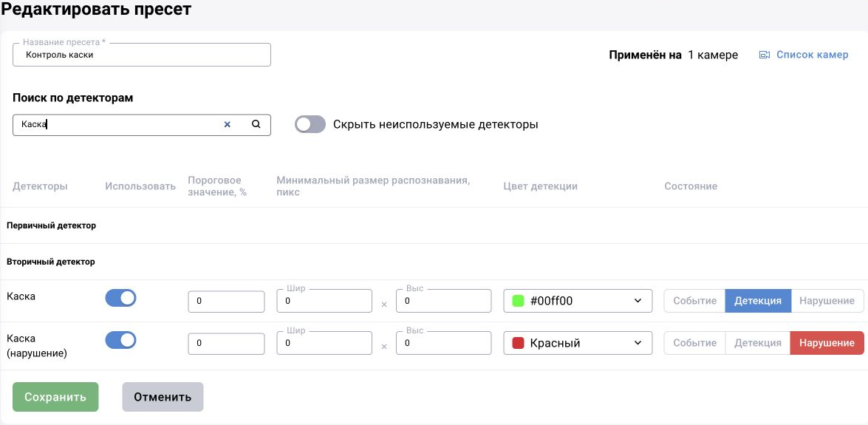Toggle Скрыть неиспользуемые детекторы switch
Image resolution: width=868 pixels, height=425 pixels.
(x=310, y=125)
